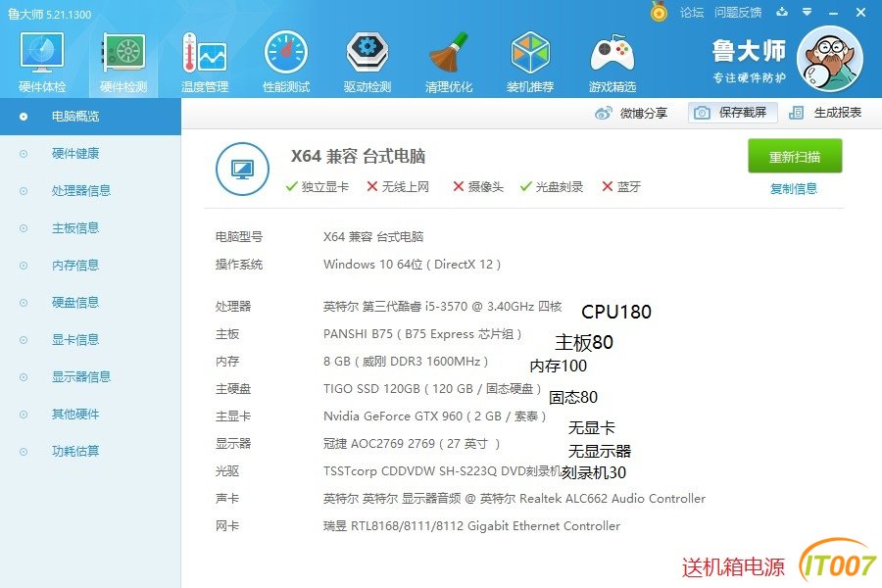The width and height of the screenshot is (882, 588).
Task: Go to 装机推荐 build recommendations
Action: [530, 63]
